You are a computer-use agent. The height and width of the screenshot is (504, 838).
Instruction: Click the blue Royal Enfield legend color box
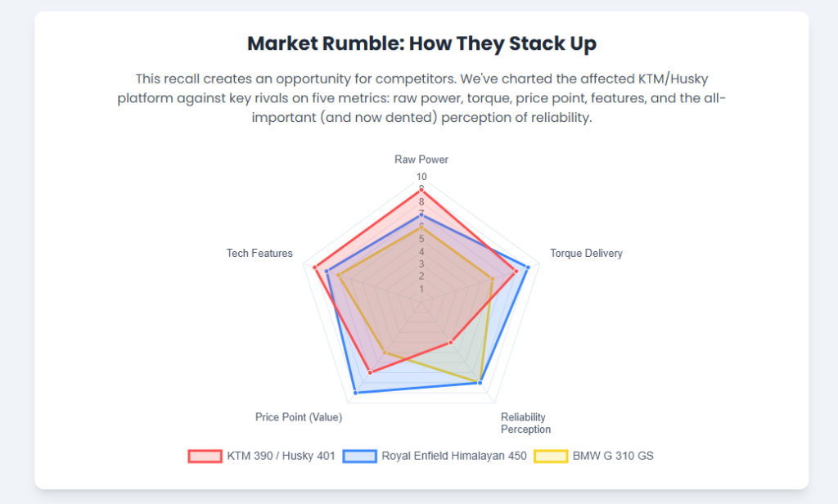pyautogui.click(x=359, y=456)
